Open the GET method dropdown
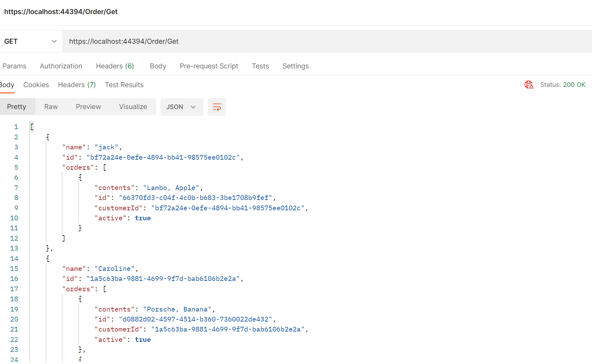The width and height of the screenshot is (592, 364). [x=31, y=41]
